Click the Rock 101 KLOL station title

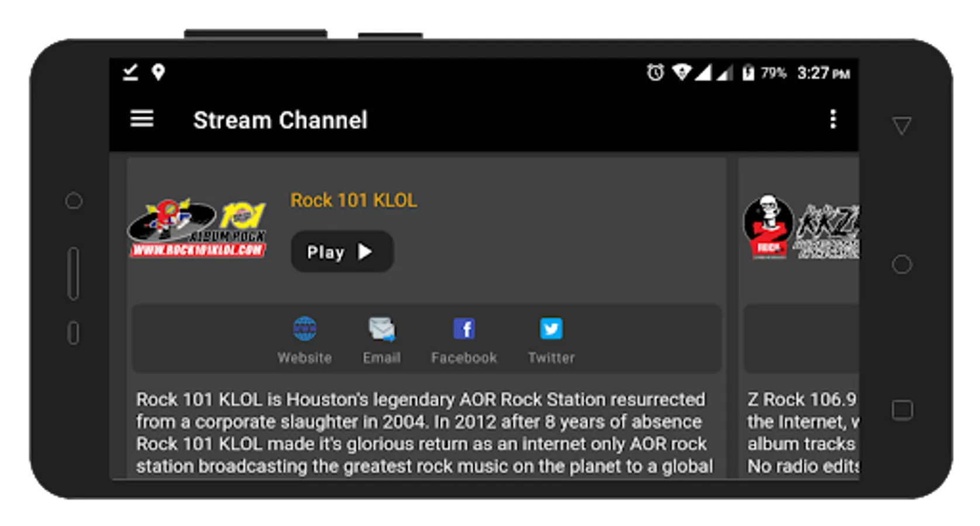pyautogui.click(x=354, y=200)
